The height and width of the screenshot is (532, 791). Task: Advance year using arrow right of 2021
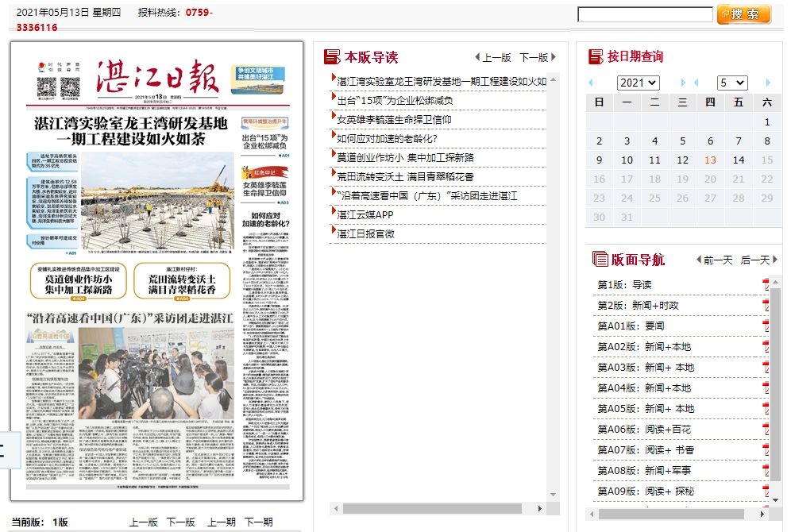(683, 83)
